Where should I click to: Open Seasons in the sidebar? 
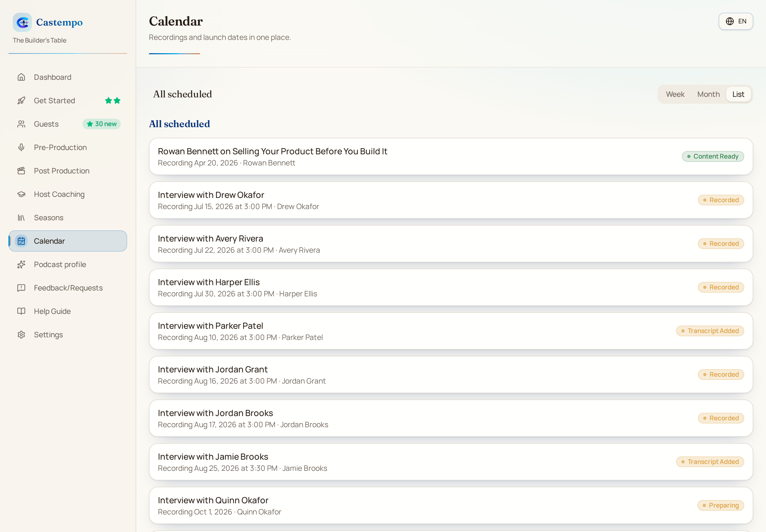[68, 218]
